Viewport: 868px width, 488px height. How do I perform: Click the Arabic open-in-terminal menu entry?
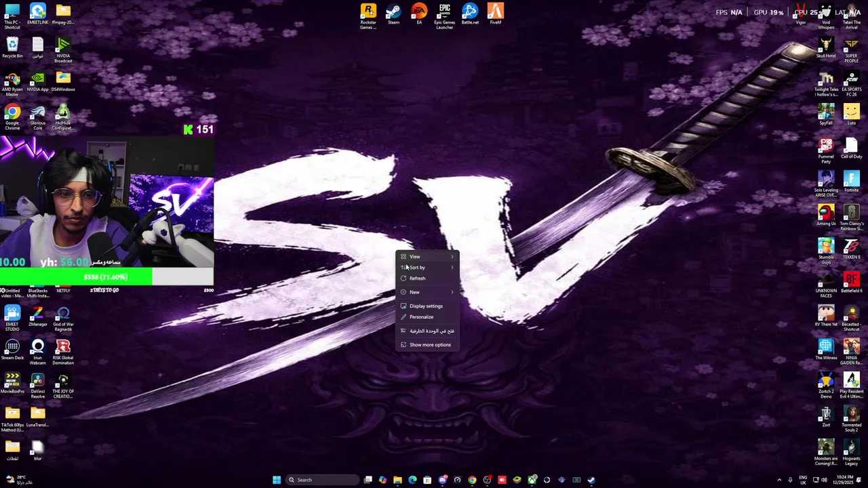427,331
